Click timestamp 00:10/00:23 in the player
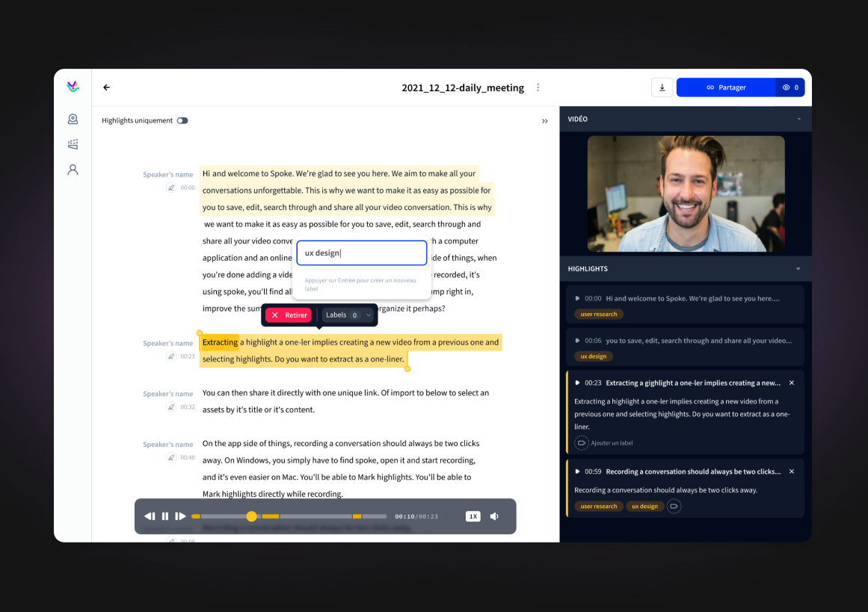The height and width of the screenshot is (612, 868). click(416, 516)
